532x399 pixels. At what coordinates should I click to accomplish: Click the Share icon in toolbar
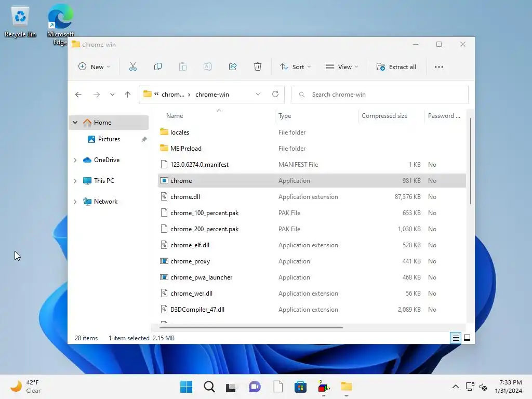pos(233,67)
